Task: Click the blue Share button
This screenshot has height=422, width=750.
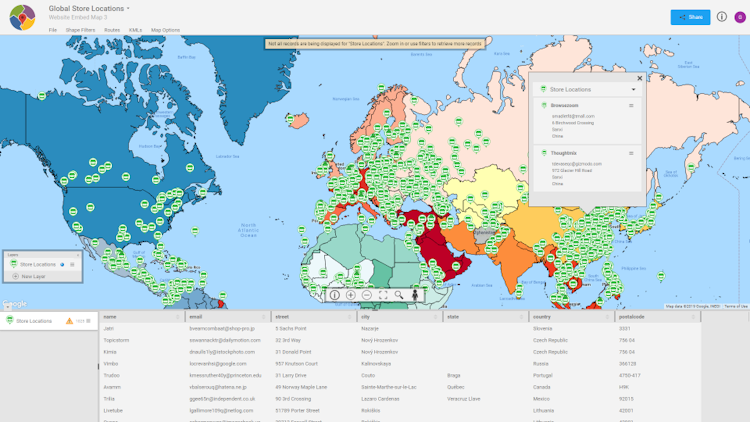Action: tap(690, 17)
